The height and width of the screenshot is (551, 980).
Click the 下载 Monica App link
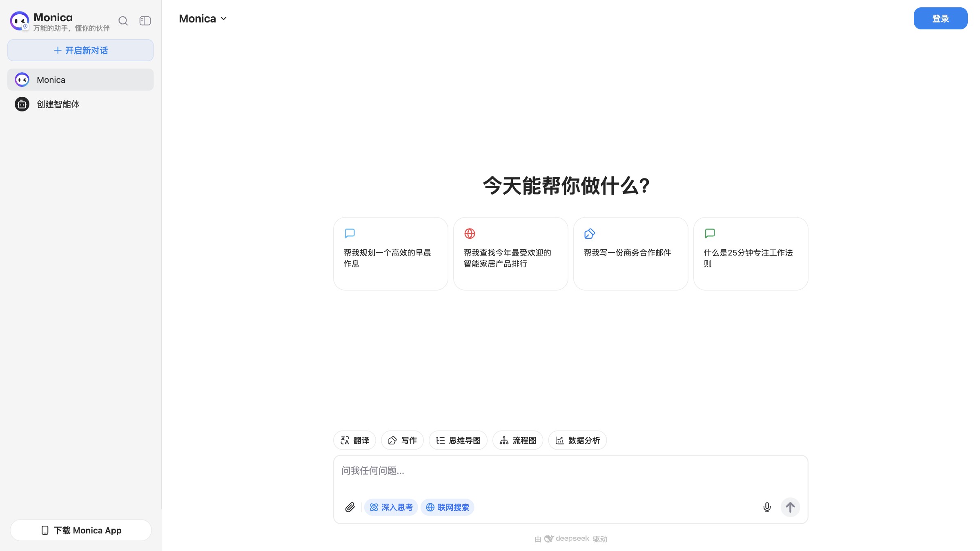80,530
